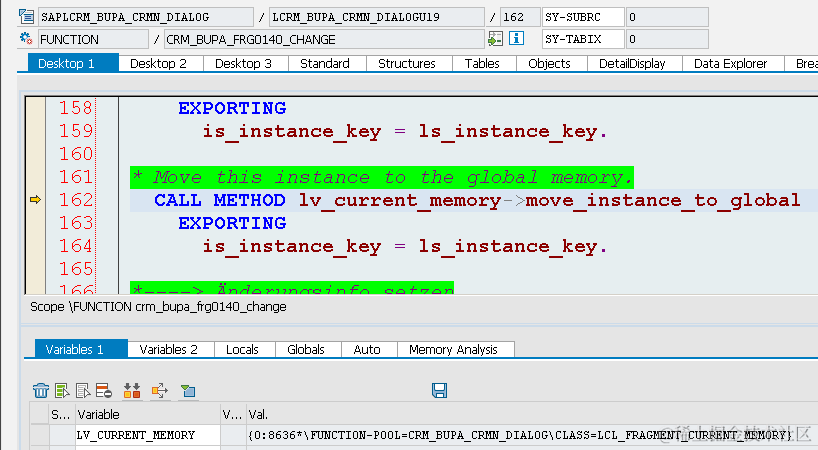The height and width of the screenshot is (450, 818).
Task: Select the Tables tab
Action: click(482, 64)
